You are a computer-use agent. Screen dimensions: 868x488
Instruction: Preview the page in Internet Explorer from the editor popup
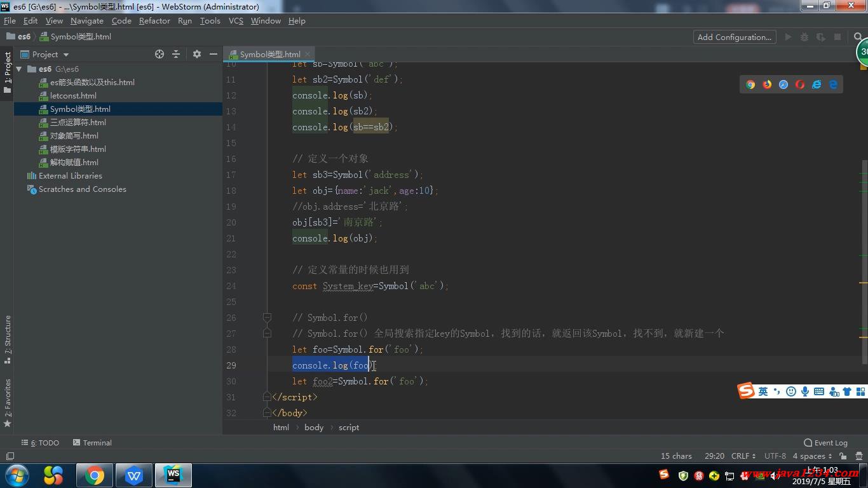pyautogui.click(x=817, y=85)
